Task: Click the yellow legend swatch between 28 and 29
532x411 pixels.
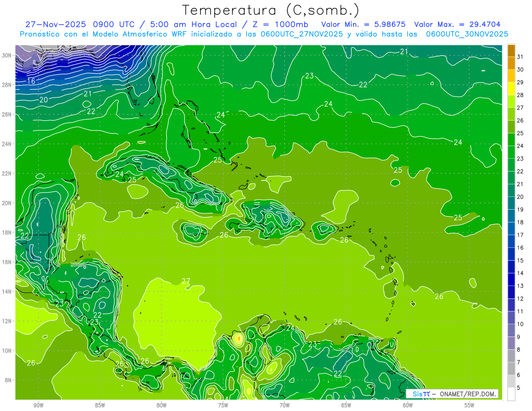Action: point(511,89)
